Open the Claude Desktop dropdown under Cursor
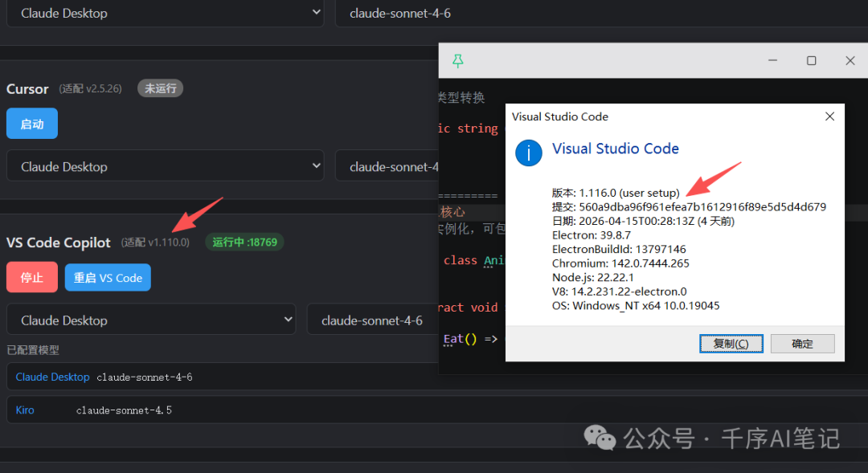The image size is (868, 473). (x=165, y=165)
